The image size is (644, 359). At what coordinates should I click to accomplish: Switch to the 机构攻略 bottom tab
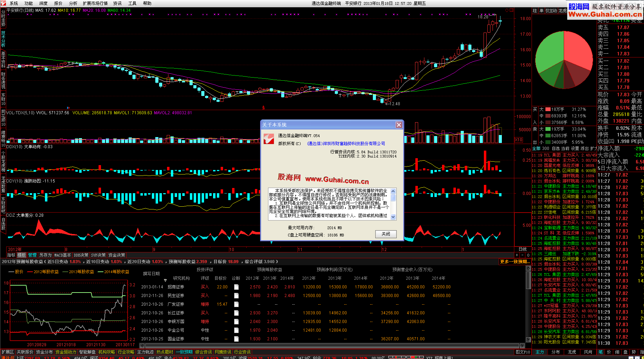click(107, 352)
